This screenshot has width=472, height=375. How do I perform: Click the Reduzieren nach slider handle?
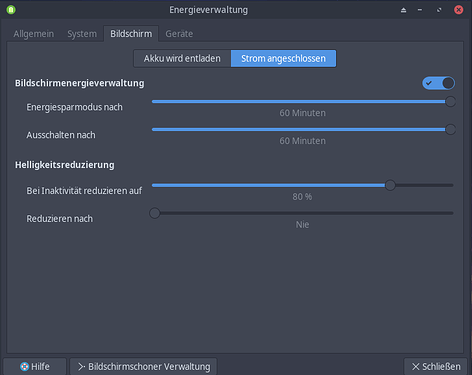click(x=155, y=213)
